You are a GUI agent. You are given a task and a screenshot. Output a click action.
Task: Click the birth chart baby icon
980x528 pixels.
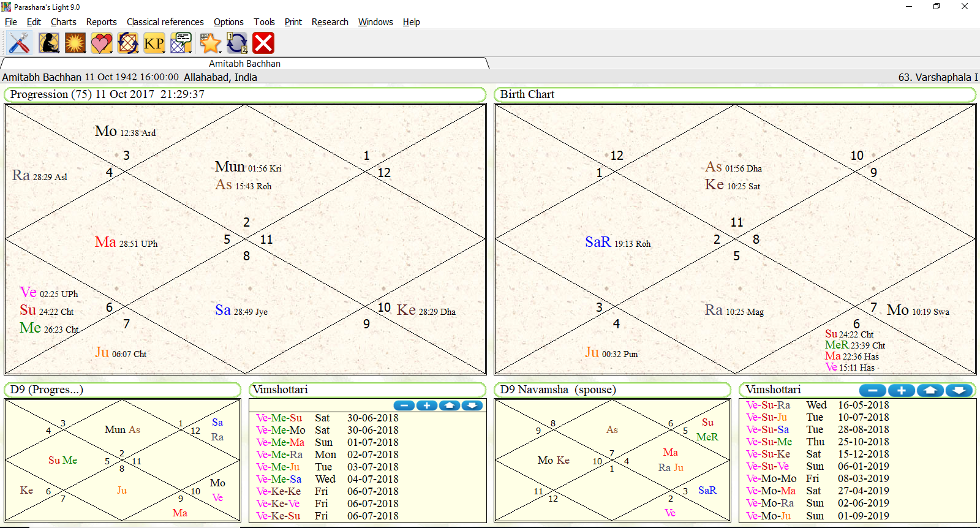[48, 43]
